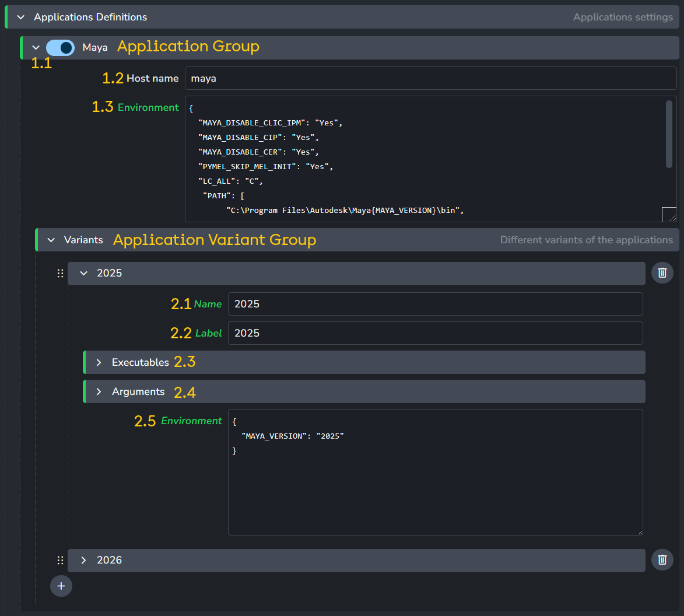Toggle the Maya application group switch
Screen dimensions: 684x616
61,48
